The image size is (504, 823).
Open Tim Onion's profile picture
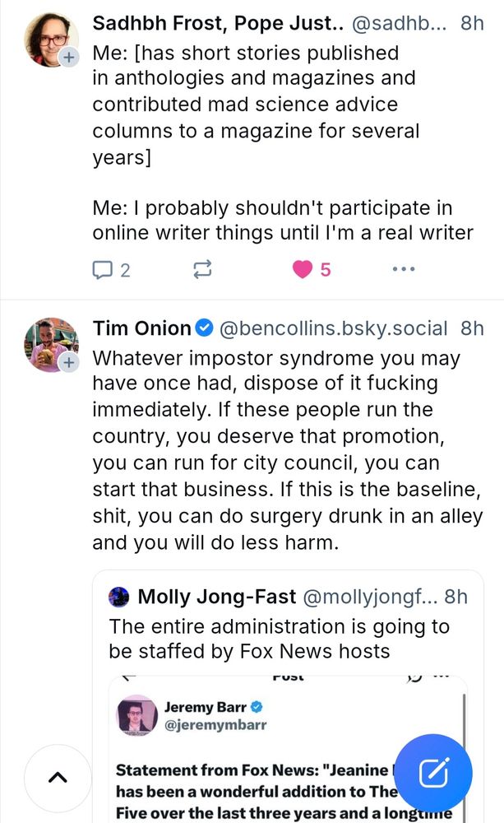click(51, 344)
